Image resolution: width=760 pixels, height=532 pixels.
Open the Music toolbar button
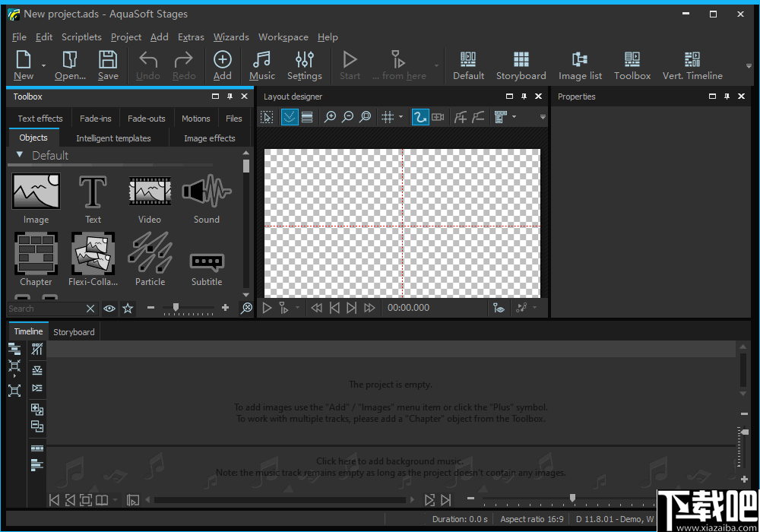pos(261,65)
